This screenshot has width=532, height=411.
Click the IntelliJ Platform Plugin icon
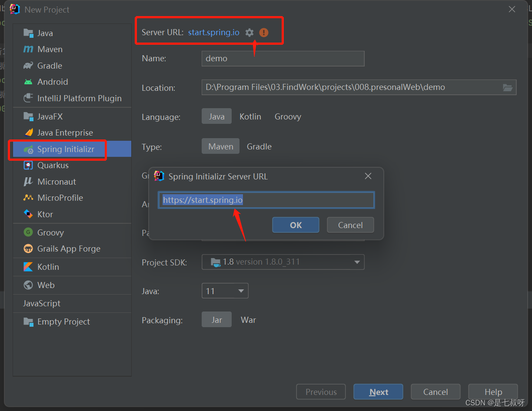pos(28,98)
